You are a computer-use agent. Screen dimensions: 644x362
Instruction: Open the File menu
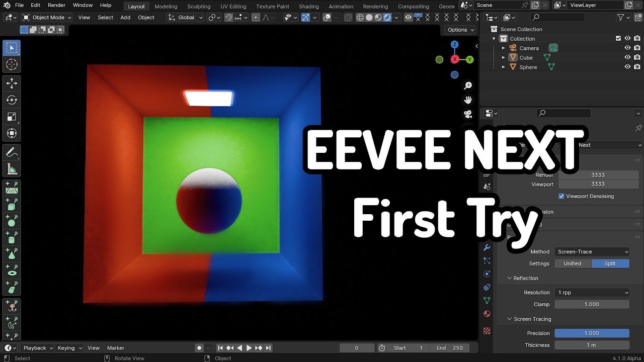(20, 5)
